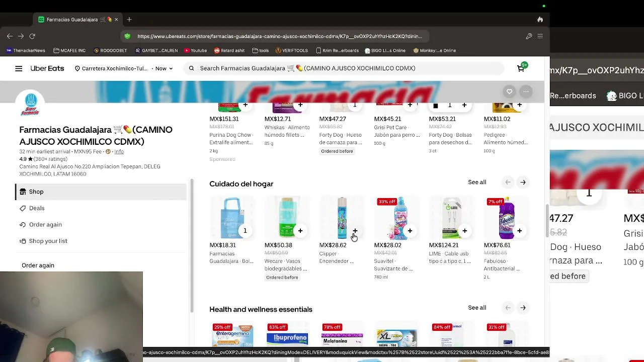
Task: Open Suavitel Suavizante product thumbnail
Action: (x=397, y=218)
